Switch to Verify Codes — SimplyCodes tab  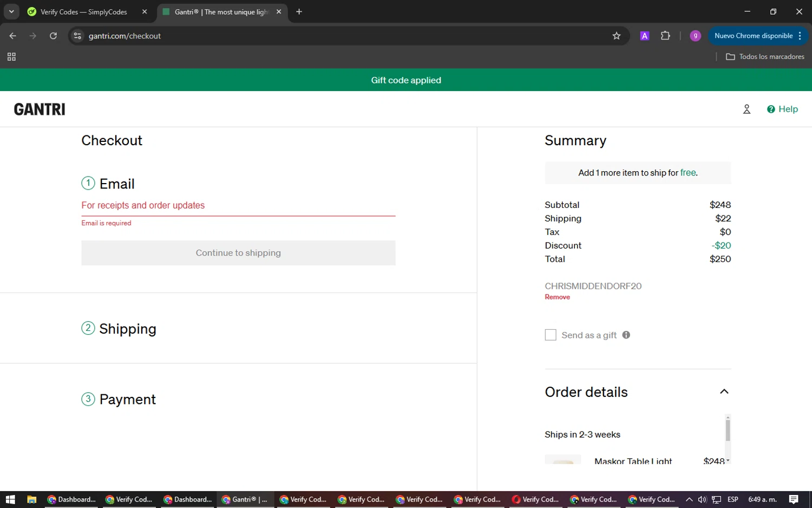84,12
